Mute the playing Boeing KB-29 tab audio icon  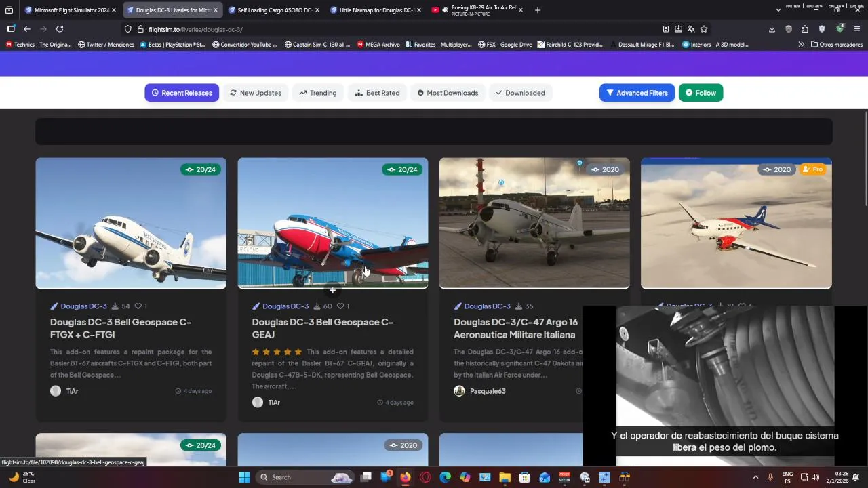445,10
